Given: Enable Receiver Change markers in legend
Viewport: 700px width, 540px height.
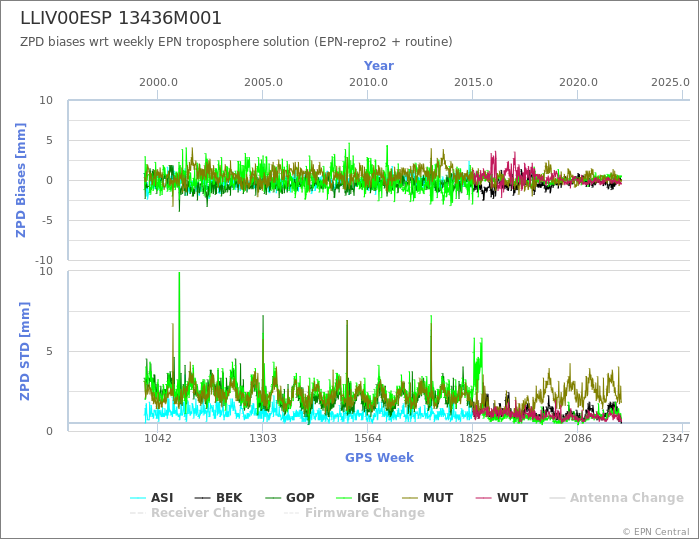Looking at the screenshot, I should [x=197, y=513].
